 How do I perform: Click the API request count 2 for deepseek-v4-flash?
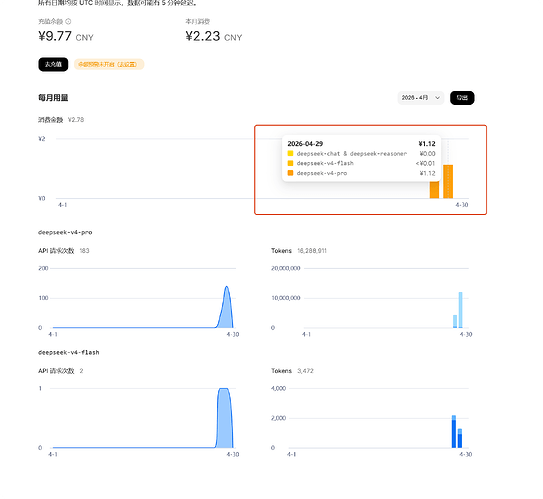pos(81,371)
